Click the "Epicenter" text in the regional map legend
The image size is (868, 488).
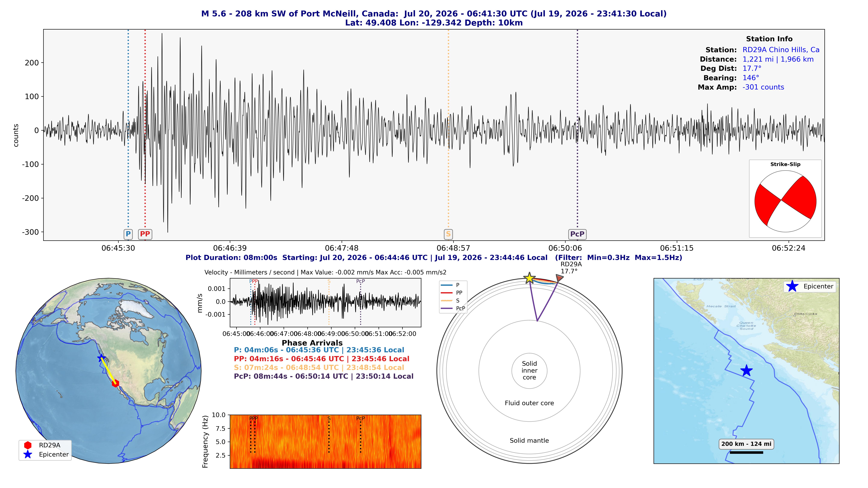point(818,286)
